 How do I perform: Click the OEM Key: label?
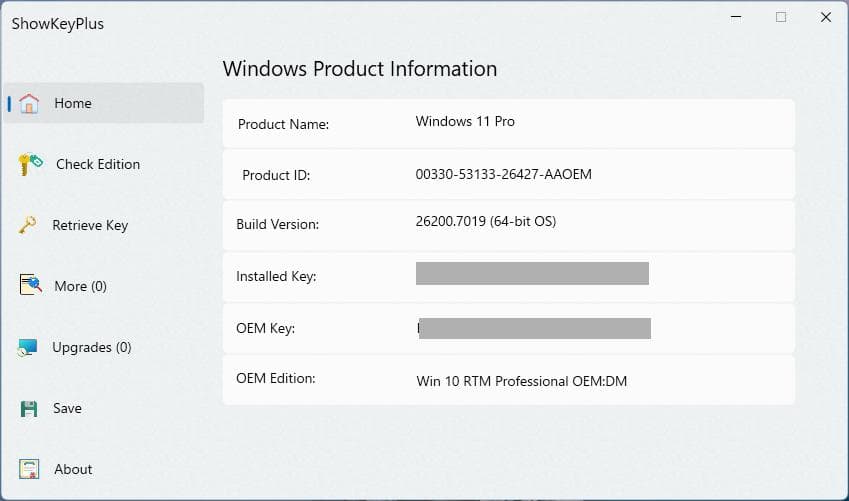coord(265,328)
